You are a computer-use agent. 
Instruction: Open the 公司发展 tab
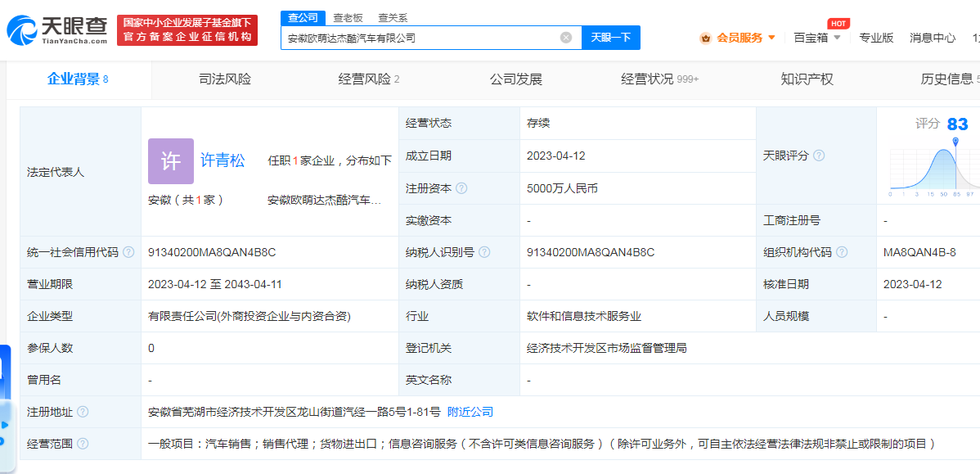(515, 79)
